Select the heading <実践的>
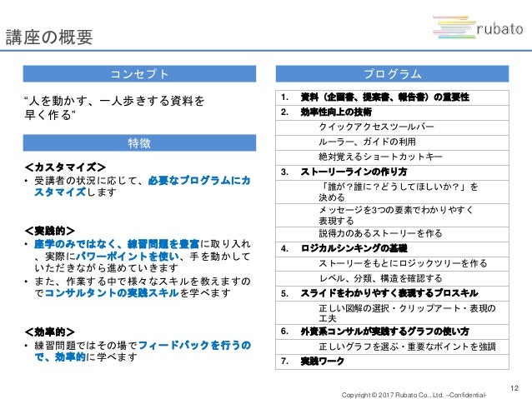Image resolution: width=532 pixels, height=399 pixels. pyautogui.click(x=49, y=231)
